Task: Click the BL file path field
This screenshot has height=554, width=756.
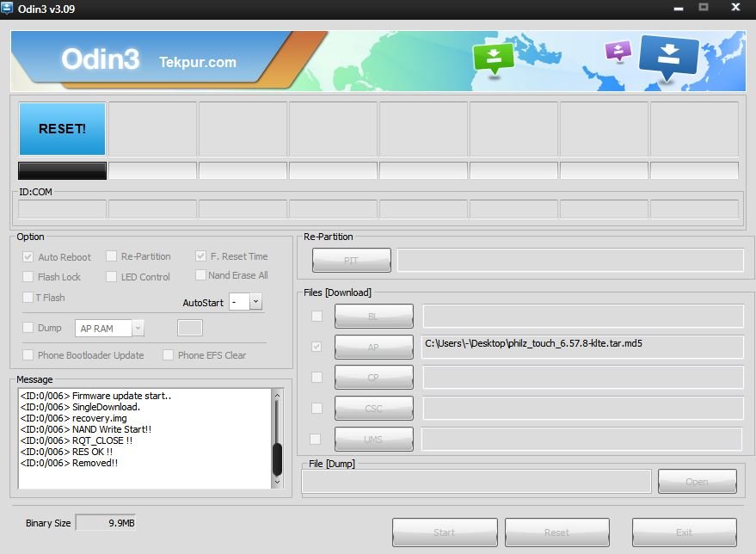Action: pos(583,316)
